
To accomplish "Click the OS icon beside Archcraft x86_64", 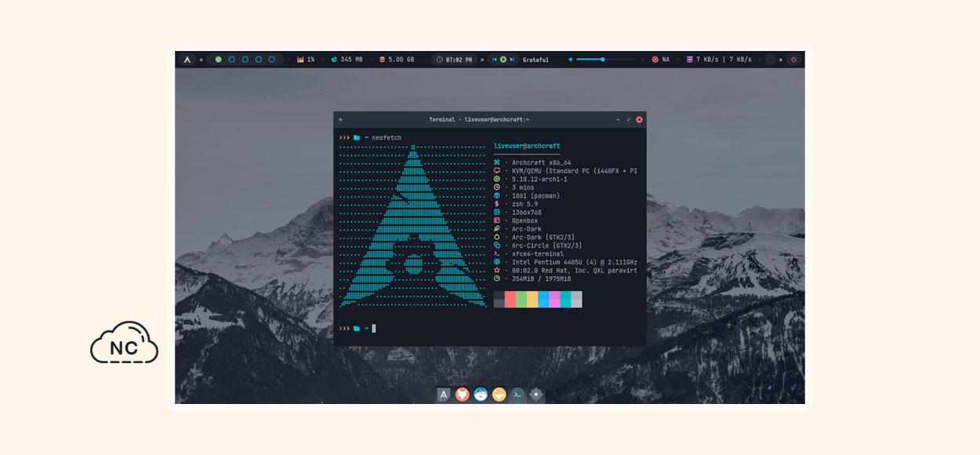I will pos(497,162).
